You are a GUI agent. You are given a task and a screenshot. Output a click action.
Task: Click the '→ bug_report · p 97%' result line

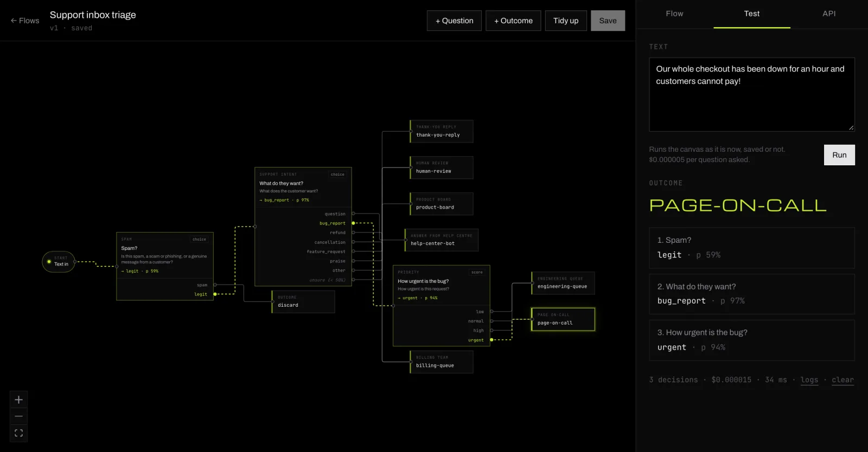click(284, 200)
